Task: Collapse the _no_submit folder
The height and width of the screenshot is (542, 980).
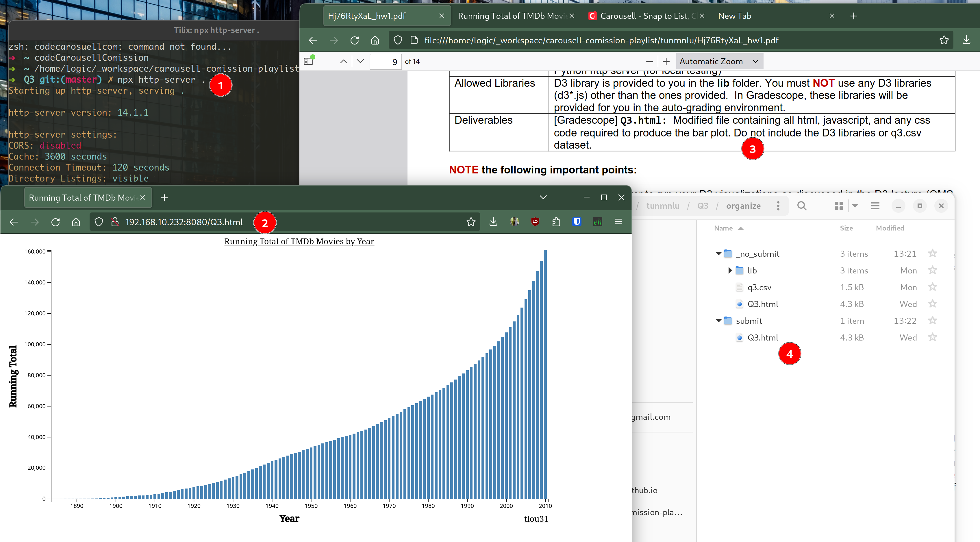Action: pyautogui.click(x=719, y=254)
